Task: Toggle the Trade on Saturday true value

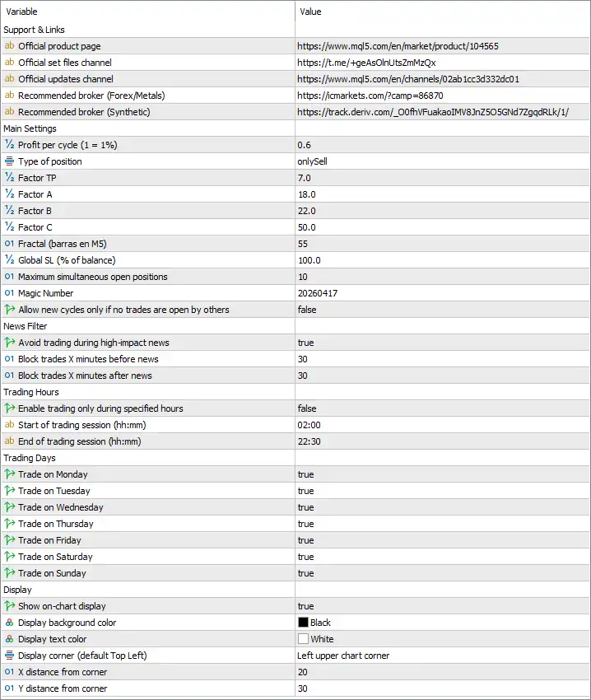Action: pyautogui.click(x=442, y=557)
